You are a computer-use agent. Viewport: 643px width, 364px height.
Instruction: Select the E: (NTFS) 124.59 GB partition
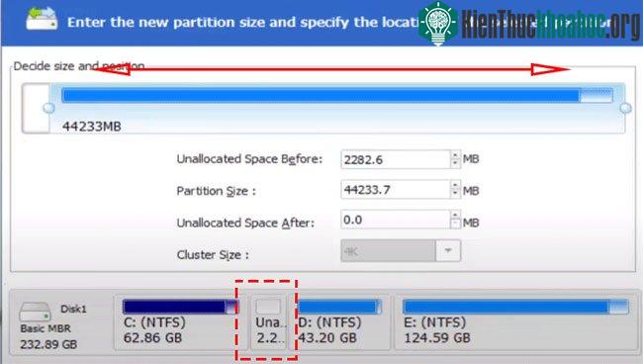point(515,323)
